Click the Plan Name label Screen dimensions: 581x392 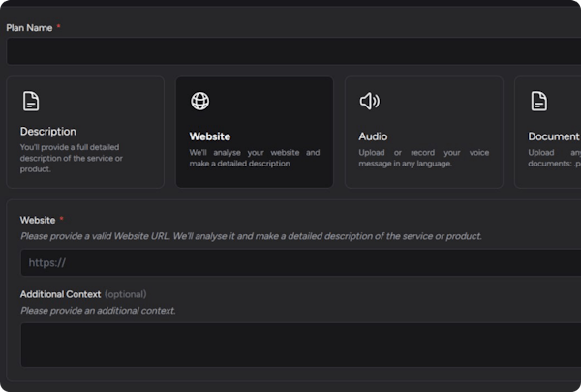tap(29, 28)
